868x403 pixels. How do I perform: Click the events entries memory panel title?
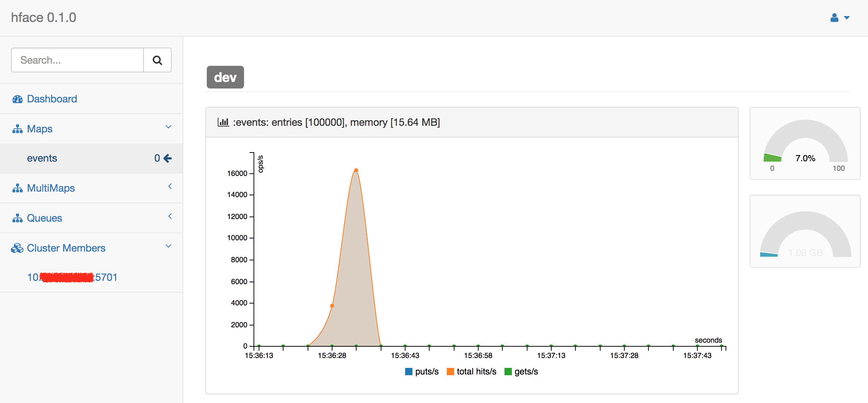click(336, 122)
